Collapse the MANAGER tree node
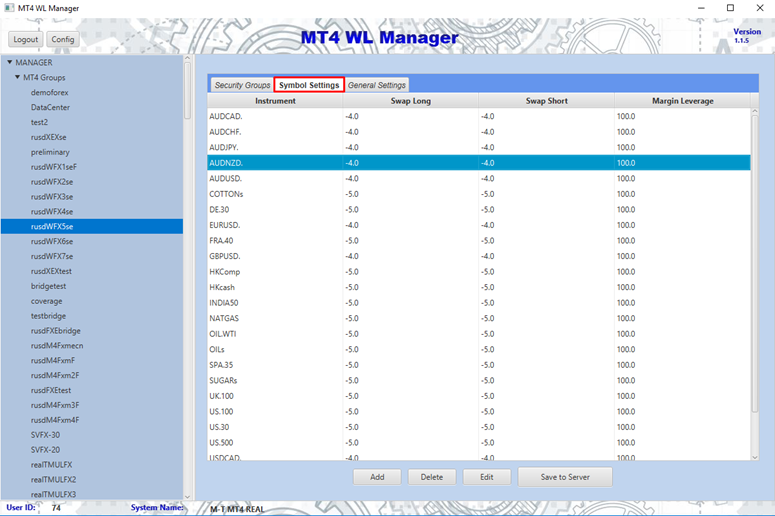 [9, 62]
